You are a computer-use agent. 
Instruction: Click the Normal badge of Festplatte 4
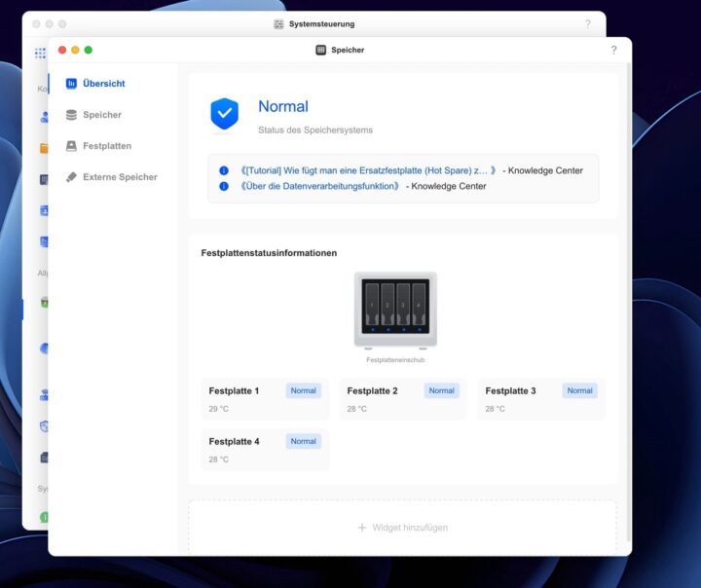coord(303,441)
